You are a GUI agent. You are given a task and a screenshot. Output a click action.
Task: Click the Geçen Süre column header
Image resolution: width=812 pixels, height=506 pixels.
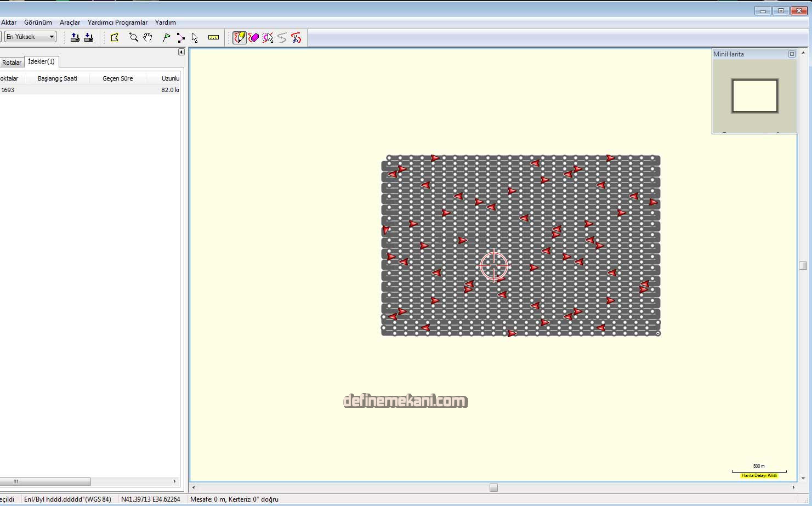point(117,78)
